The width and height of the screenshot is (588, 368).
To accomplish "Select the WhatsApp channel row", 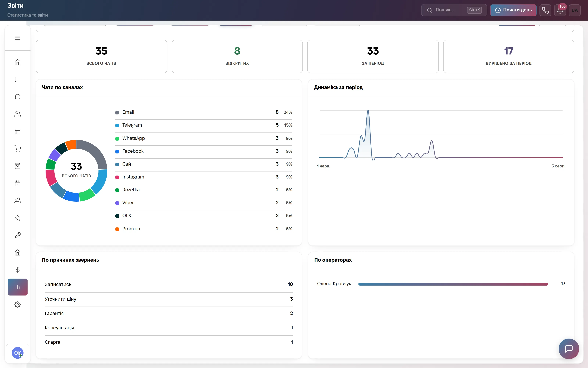I will tap(204, 138).
